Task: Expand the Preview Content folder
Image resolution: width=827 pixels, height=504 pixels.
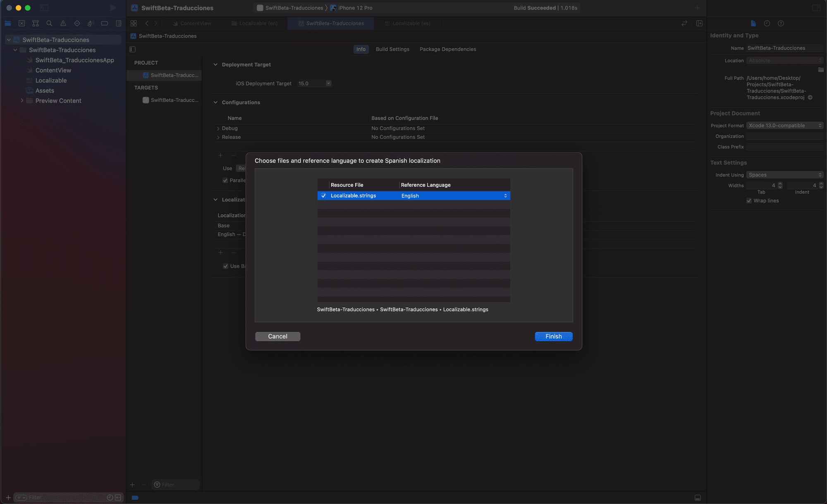Action: (x=22, y=100)
